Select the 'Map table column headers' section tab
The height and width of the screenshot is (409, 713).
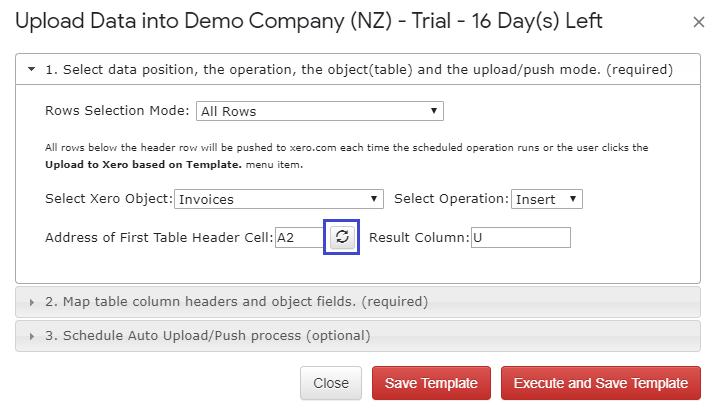point(358,302)
